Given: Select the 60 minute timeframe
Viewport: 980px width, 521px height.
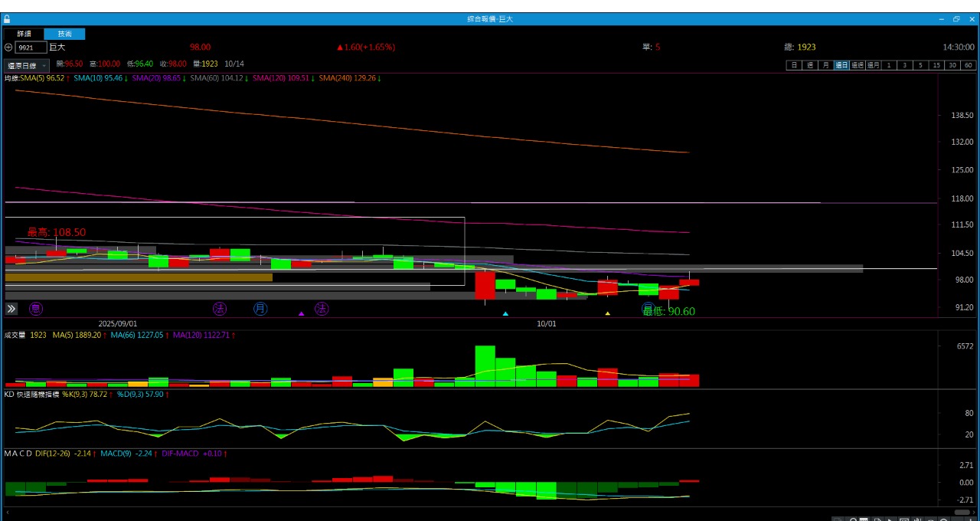Looking at the screenshot, I should click(x=969, y=65).
